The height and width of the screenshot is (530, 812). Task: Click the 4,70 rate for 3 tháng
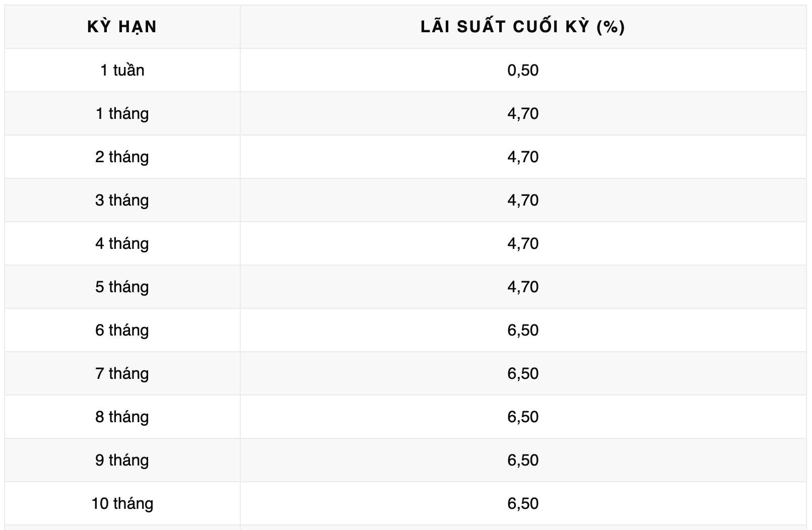pos(523,200)
